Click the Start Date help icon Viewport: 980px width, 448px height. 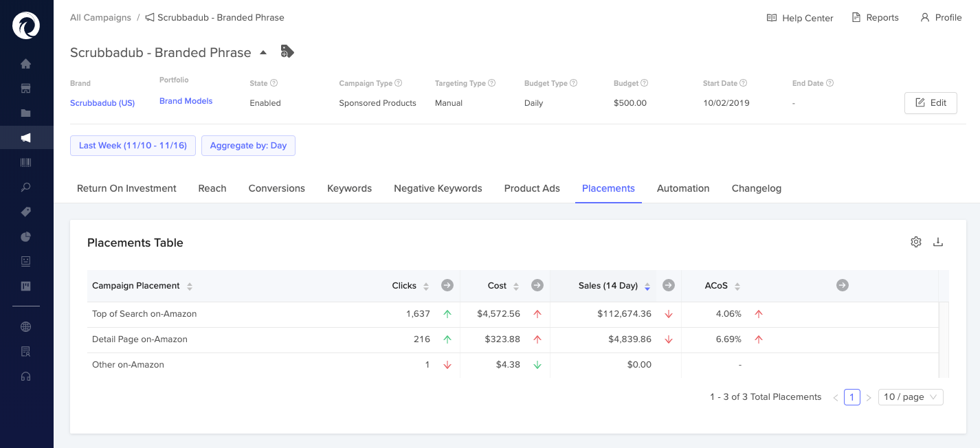coord(744,83)
